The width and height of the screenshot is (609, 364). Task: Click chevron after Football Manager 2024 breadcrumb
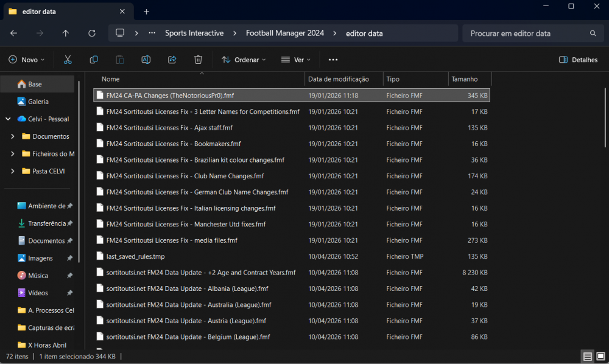click(335, 33)
